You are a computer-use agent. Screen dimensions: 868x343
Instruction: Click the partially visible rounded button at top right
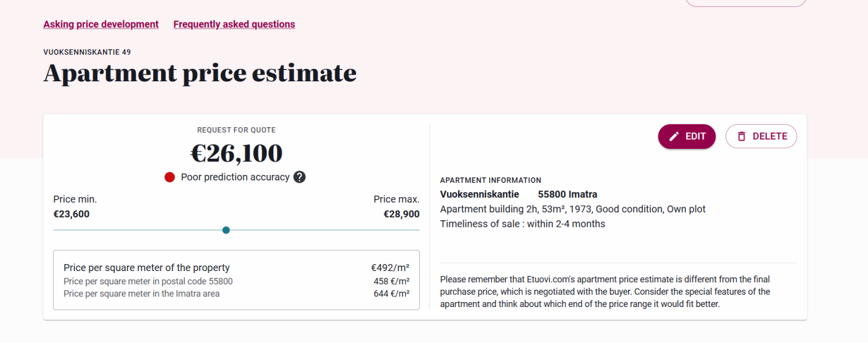click(746, 3)
